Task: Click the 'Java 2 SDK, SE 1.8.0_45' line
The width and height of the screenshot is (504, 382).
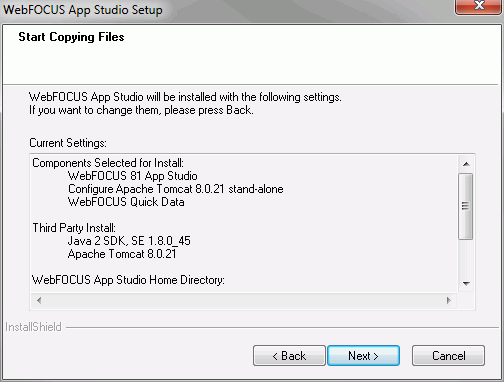Action: click(x=129, y=241)
